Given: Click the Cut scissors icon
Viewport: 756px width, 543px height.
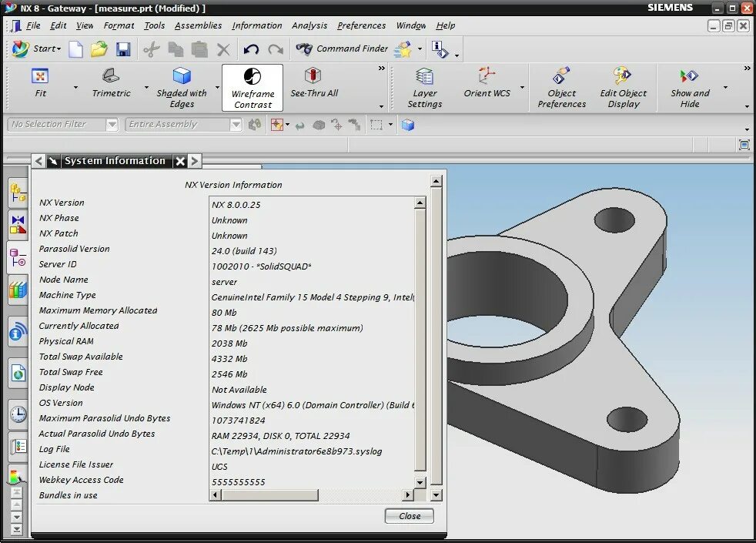Looking at the screenshot, I should click(152, 49).
